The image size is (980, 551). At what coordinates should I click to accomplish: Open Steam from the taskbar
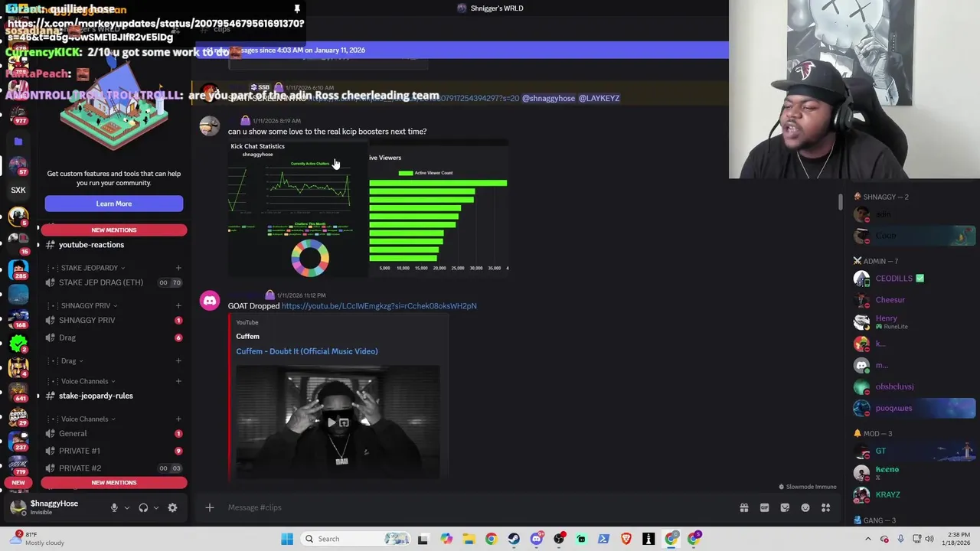coord(514,539)
